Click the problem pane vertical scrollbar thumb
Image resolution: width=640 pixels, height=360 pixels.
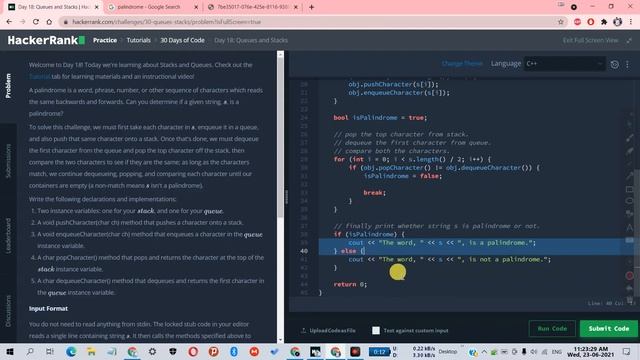[280, 137]
